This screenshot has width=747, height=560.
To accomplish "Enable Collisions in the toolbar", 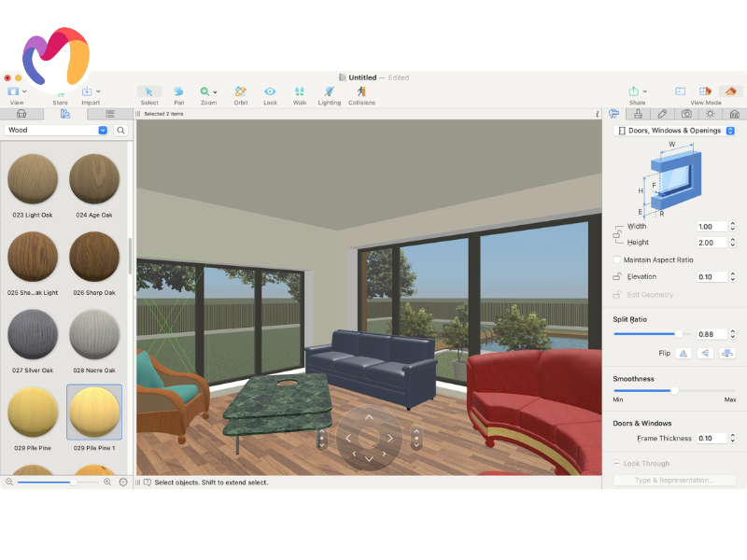I will [361, 92].
